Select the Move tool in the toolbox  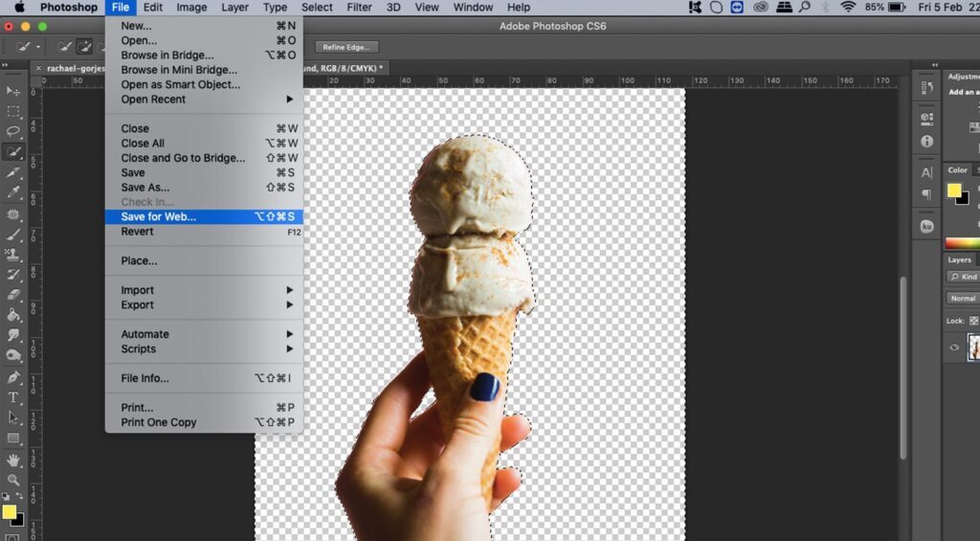(x=13, y=91)
